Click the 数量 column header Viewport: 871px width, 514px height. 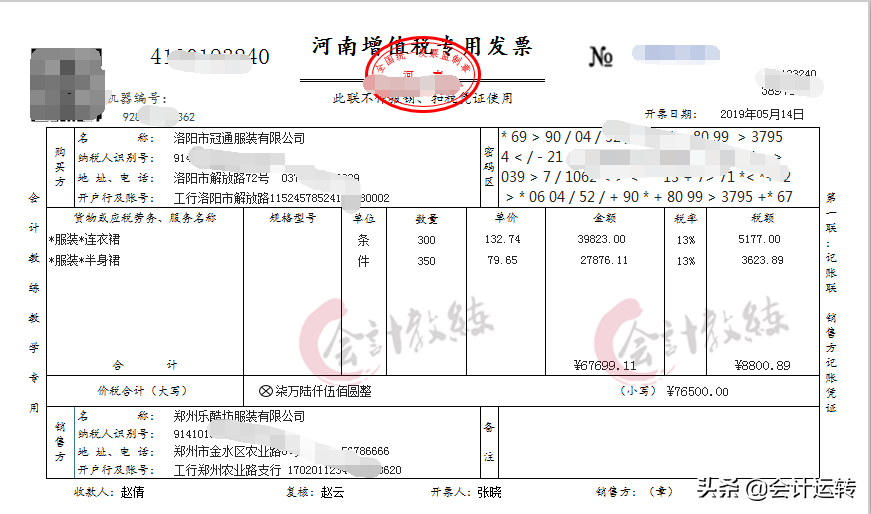[426, 219]
